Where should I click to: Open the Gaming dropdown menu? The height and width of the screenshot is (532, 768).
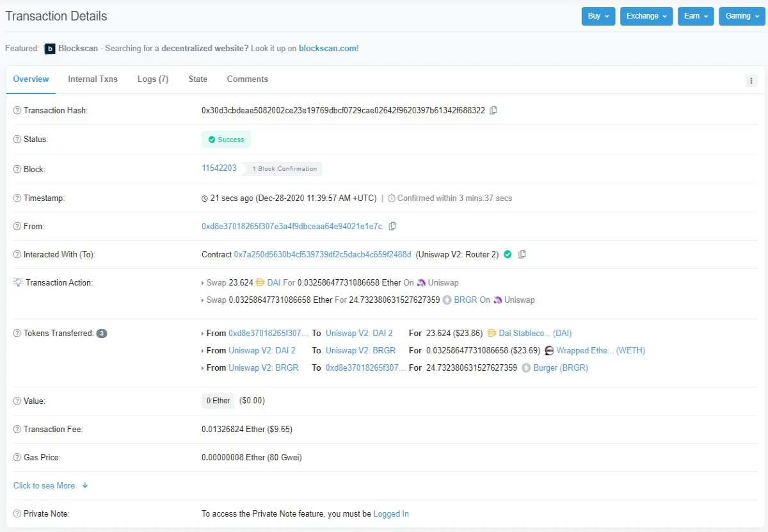click(742, 16)
